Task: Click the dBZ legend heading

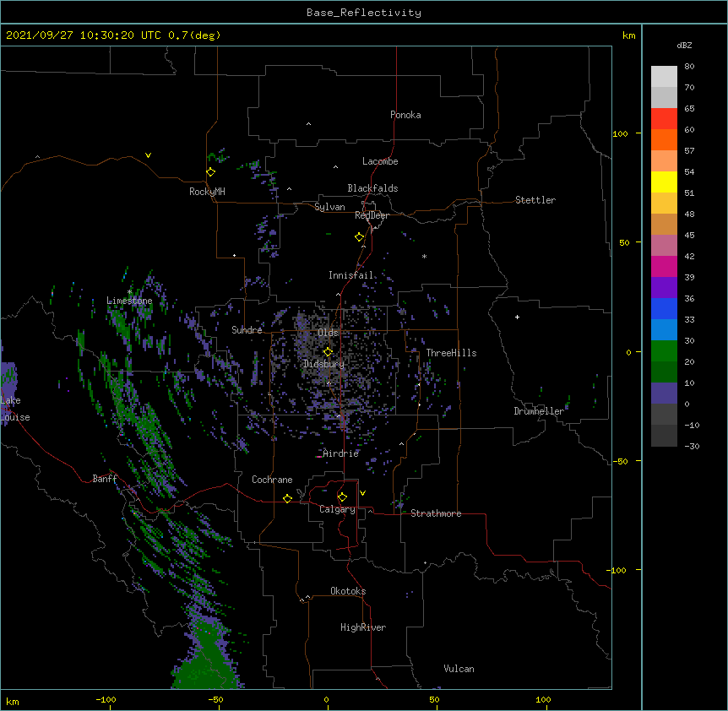Action: point(684,45)
